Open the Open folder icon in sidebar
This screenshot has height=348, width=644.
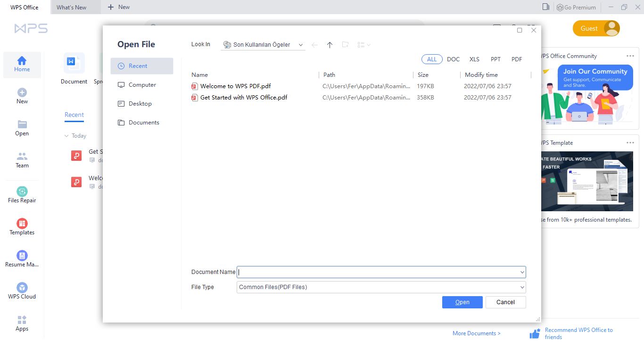coord(22,124)
